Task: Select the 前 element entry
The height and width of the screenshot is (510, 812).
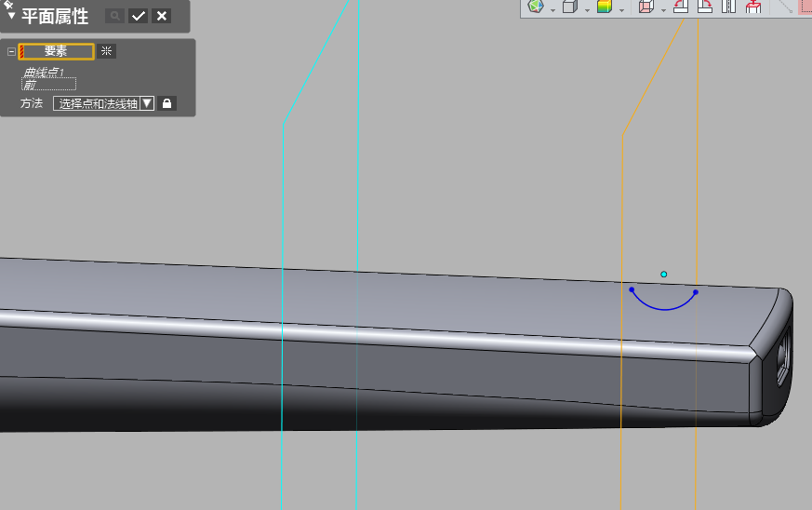Action: point(48,84)
